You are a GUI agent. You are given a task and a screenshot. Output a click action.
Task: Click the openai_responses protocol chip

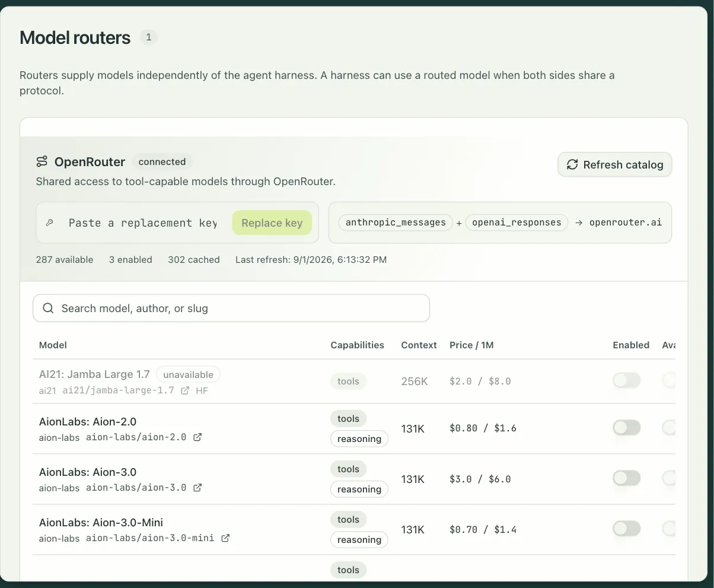point(517,223)
